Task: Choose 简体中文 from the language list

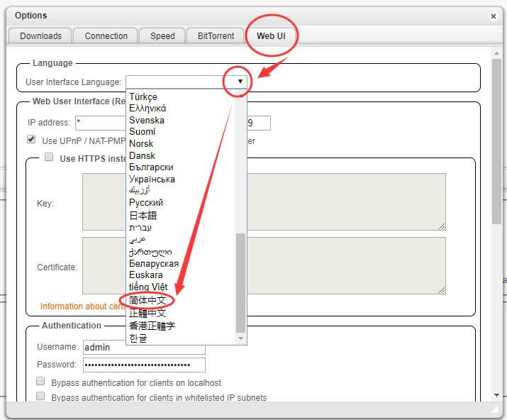Action: [147, 301]
